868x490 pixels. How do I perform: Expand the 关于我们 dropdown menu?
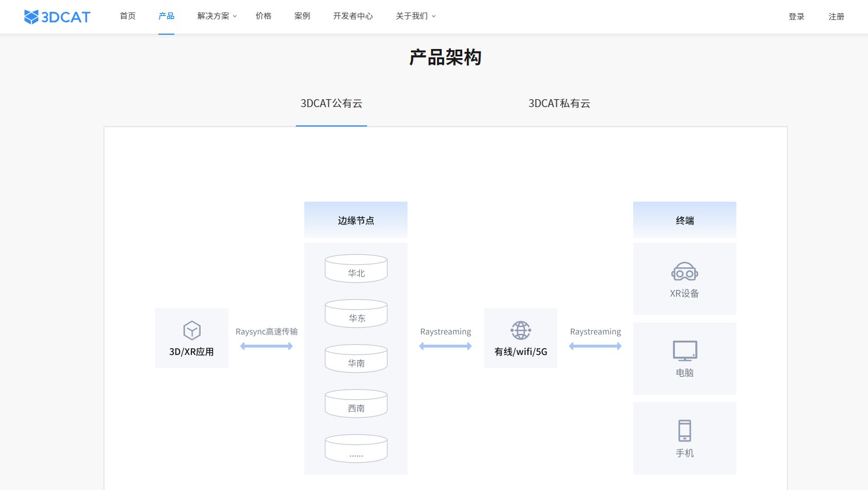415,16
